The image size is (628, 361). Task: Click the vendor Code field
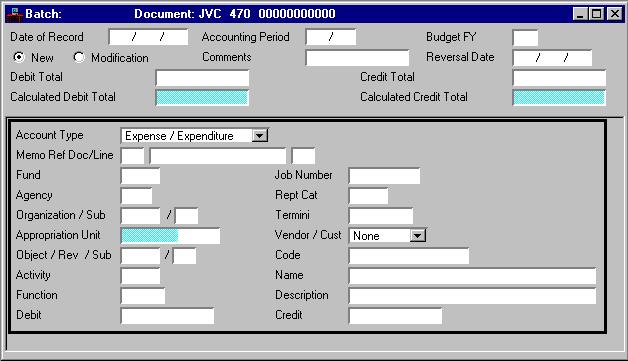coord(409,256)
